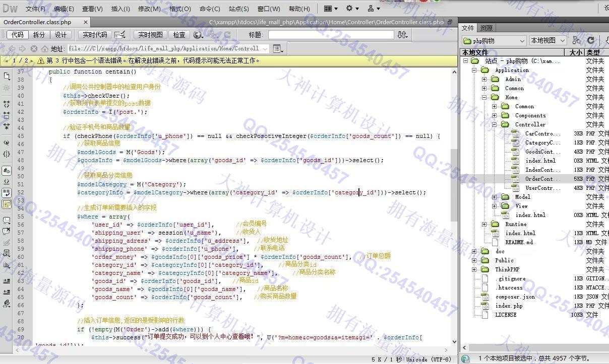Toggle syntax error alerts icon
The height and width of the screenshot is (364, 609).
pyautogui.click(x=7, y=204)
